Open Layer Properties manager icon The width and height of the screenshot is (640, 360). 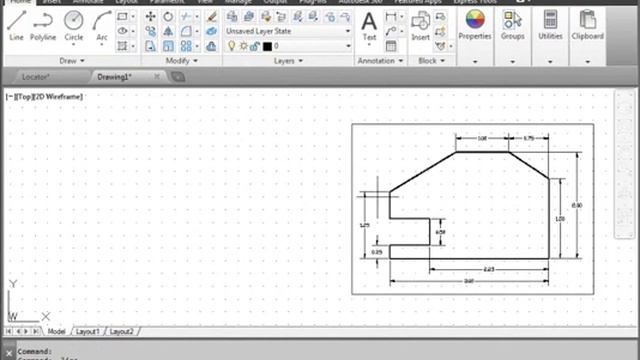coord(232,16)
